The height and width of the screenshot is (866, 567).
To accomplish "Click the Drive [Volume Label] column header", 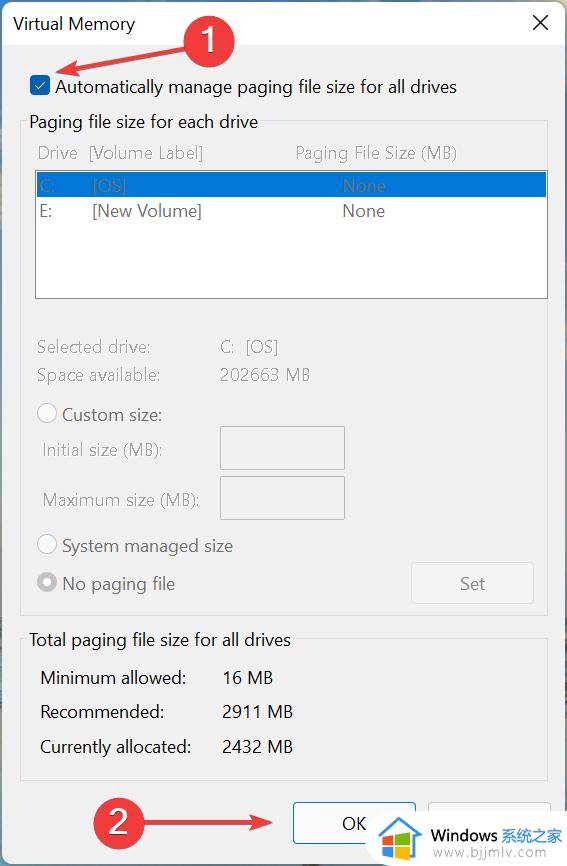I will coord(120,153).
